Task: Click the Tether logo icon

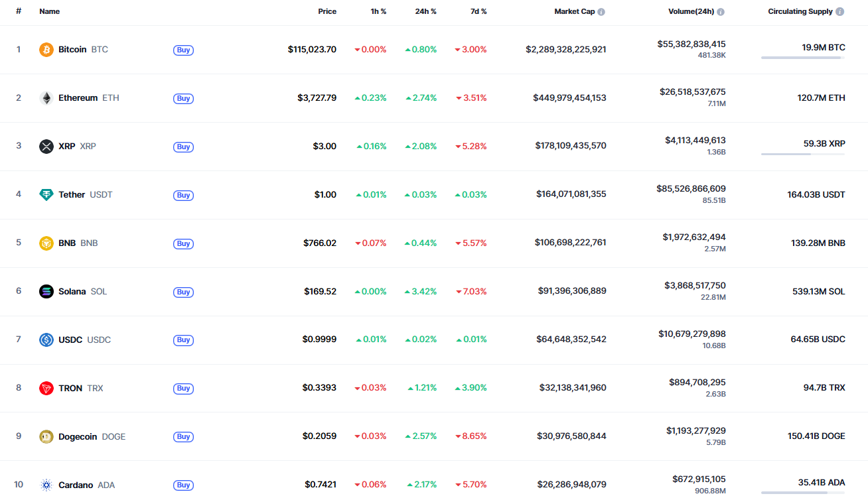Action: click(x=46, y=195)
